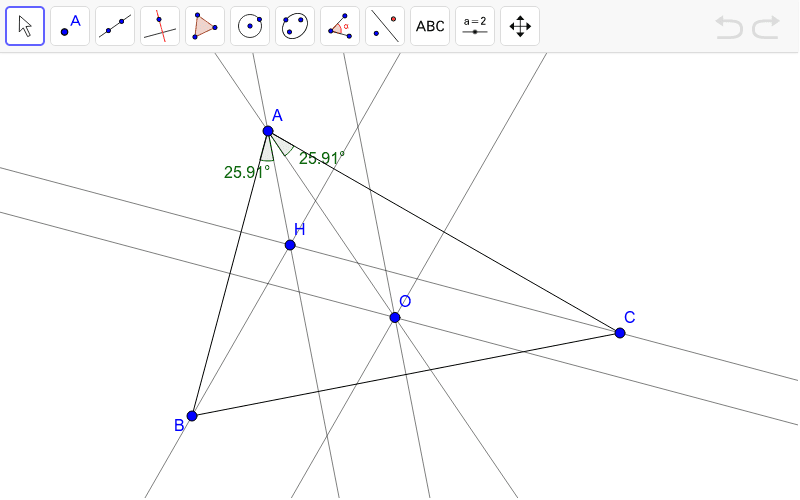Select the a=2 Slider tool

[x=474, y=26]
